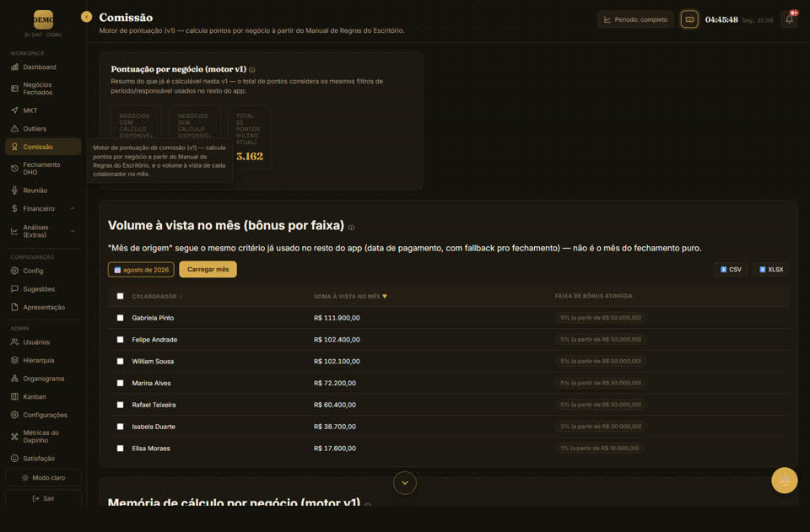This screenshot has width=810, height=532.
Task: Click the Reunião microphone icon
Action: (x=14, y=191)
